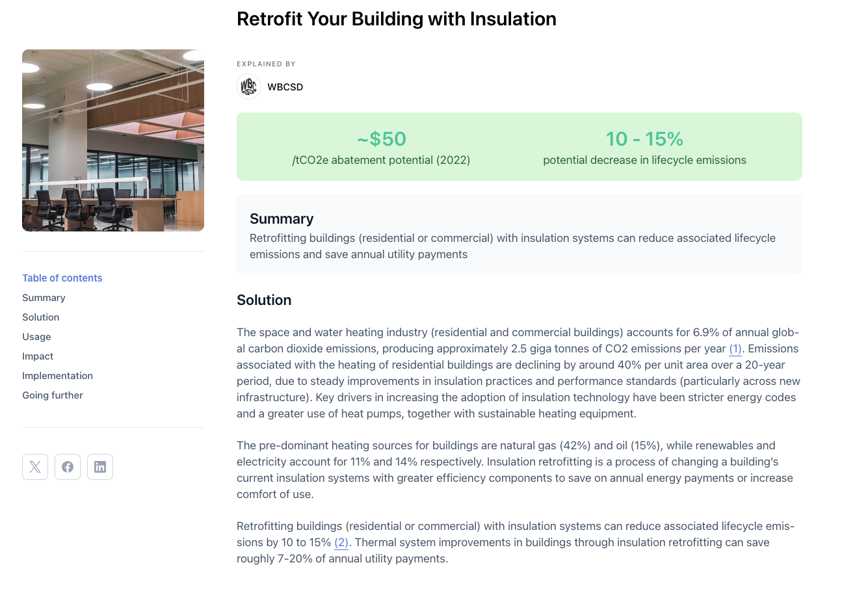Open the Implementation section from sidebar
The height and width of the screenshot is (593, 868).
[57, 376]
